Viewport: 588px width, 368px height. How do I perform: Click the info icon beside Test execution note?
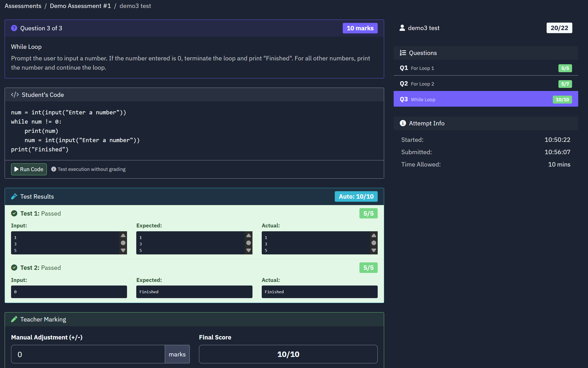click(53, 169)
